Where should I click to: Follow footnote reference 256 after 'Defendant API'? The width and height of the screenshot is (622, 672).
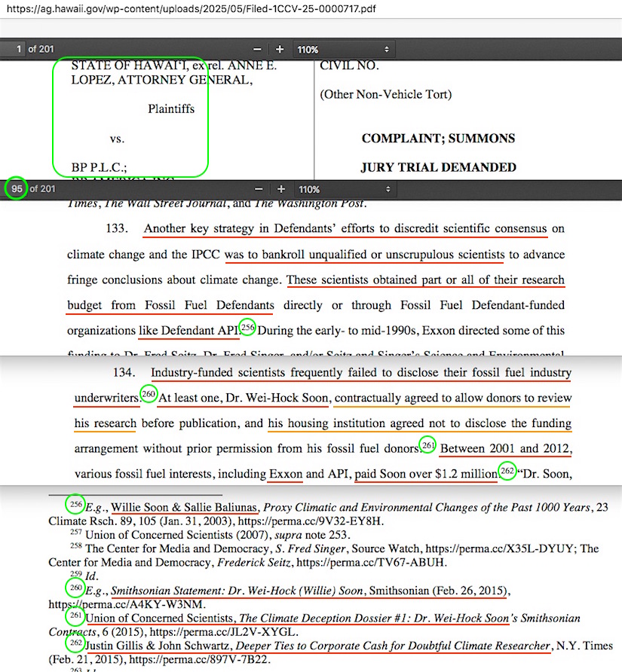click(x=247, y=327)
